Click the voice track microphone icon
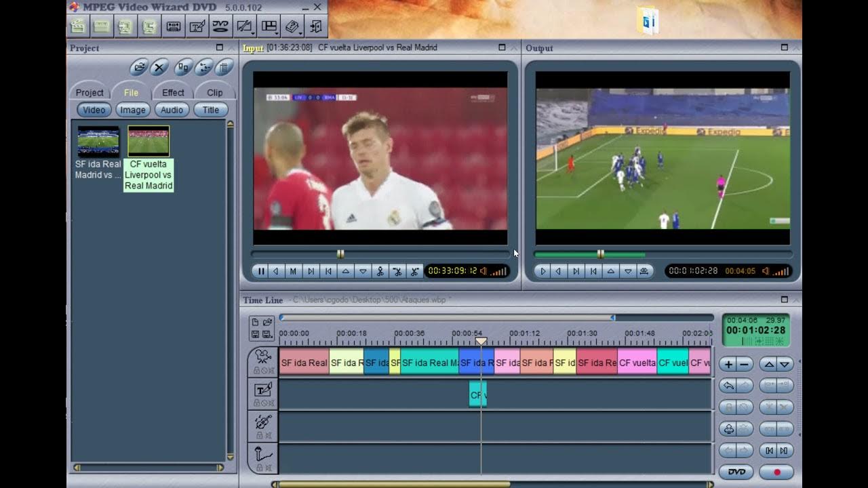Screen dimensions: 868x488 click(x=263, y=454)
